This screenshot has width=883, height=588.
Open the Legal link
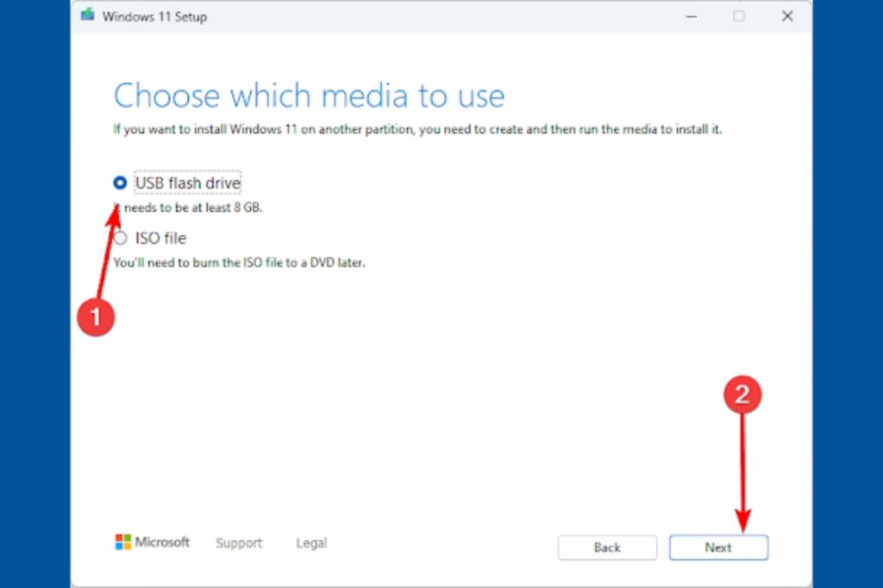311,543
